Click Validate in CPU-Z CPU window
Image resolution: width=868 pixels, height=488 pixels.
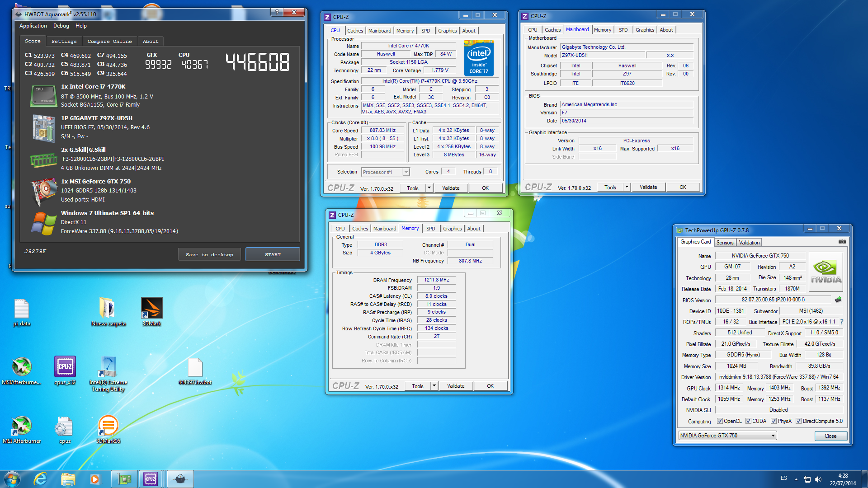451,188
